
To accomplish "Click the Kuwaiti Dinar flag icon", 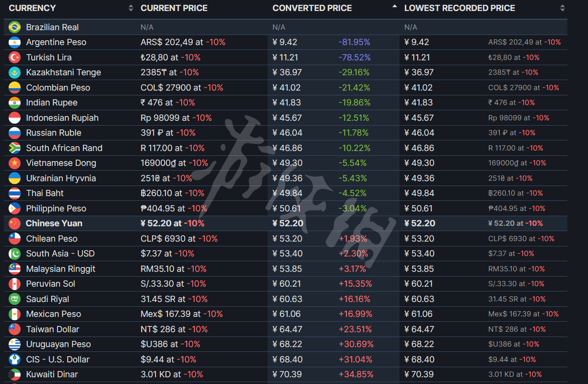I will tap(14, 374).
